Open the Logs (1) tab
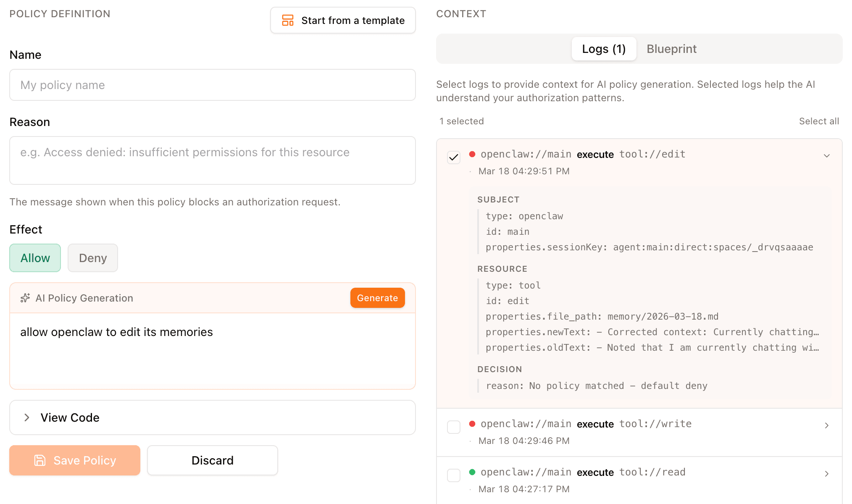This screenshot has height=504, width=852. point(604,49)
